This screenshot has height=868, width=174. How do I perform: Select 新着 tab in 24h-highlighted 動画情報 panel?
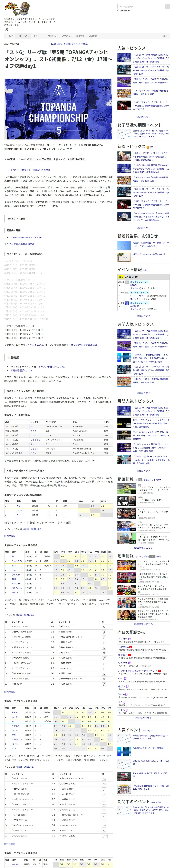(x=145, y=480)
